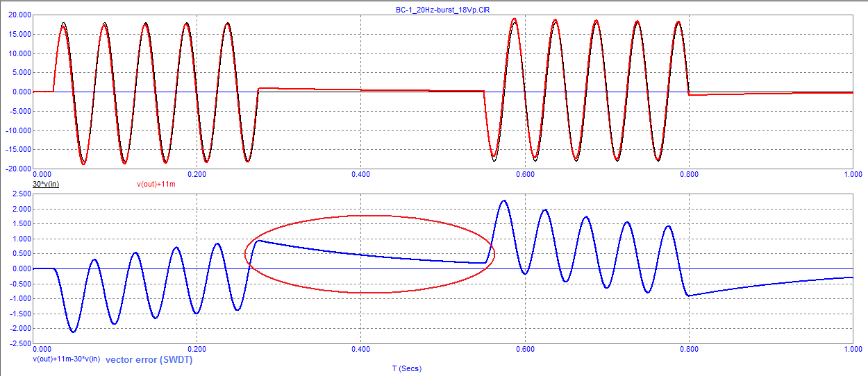868x376 pixels.
Task: Select the 30*v(in) trace label
Action: (46, 184)
